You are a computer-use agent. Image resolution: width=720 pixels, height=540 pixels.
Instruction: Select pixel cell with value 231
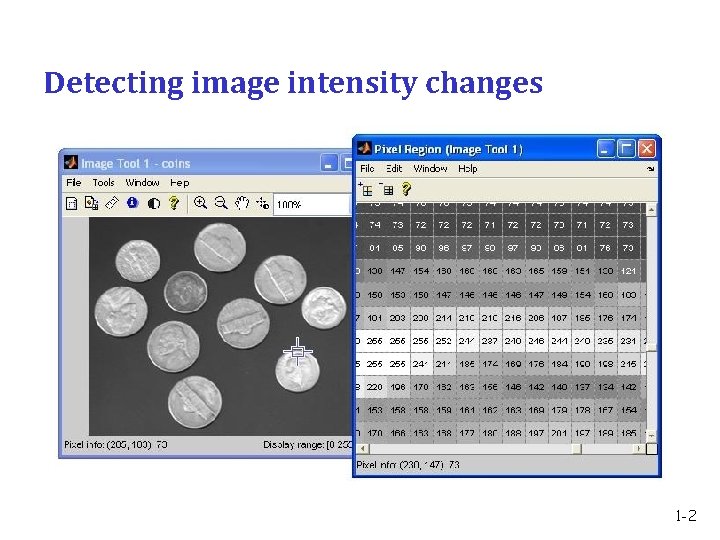pos(628,341)
